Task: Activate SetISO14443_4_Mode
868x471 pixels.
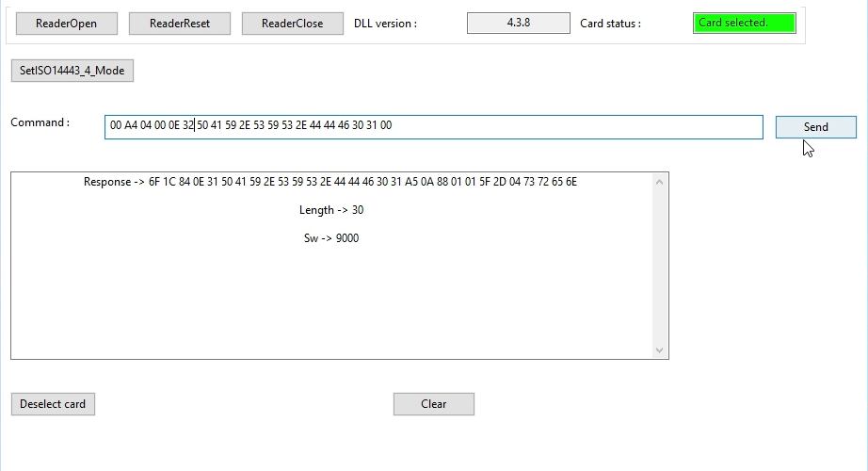Action: [72, 71]
